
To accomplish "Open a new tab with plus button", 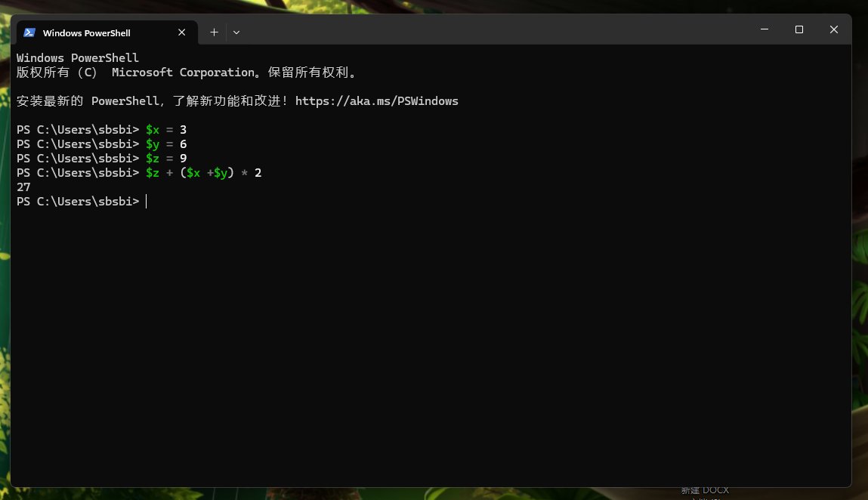I will (215, 32).
